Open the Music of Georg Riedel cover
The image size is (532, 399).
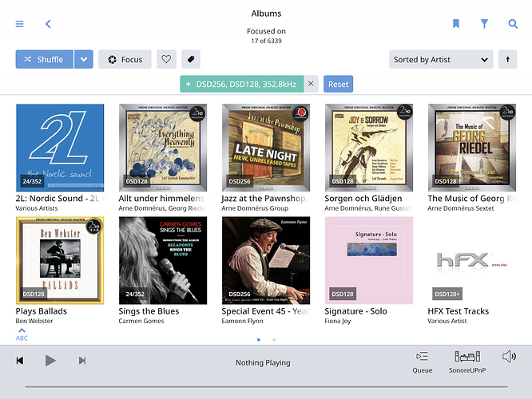[x=472, y=148]
